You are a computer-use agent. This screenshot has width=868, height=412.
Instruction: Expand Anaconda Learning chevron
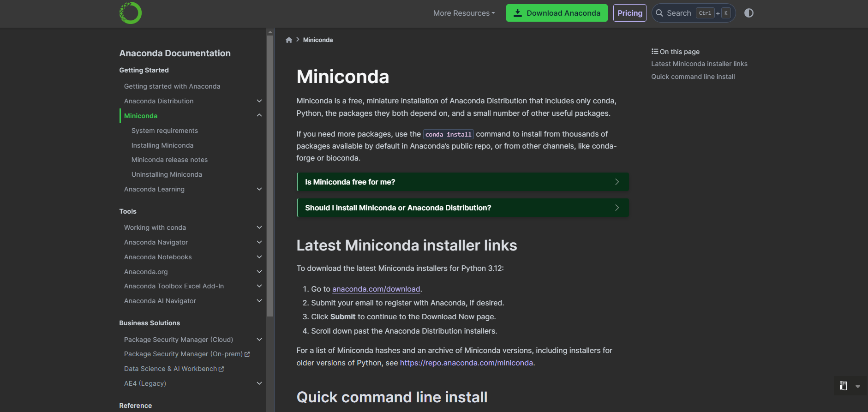click(259, 189)
